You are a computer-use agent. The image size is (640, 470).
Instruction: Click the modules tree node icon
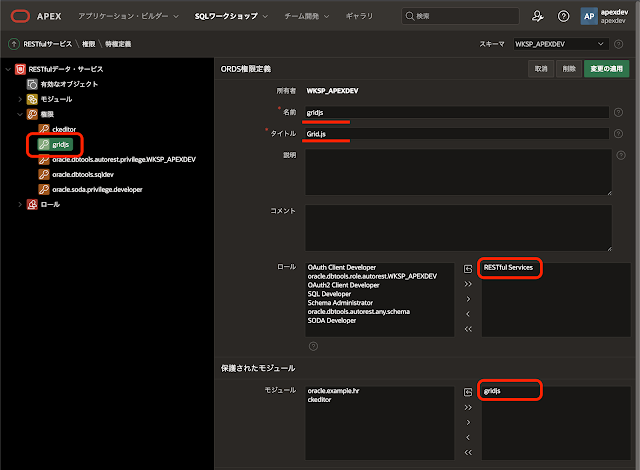[32, 99]
